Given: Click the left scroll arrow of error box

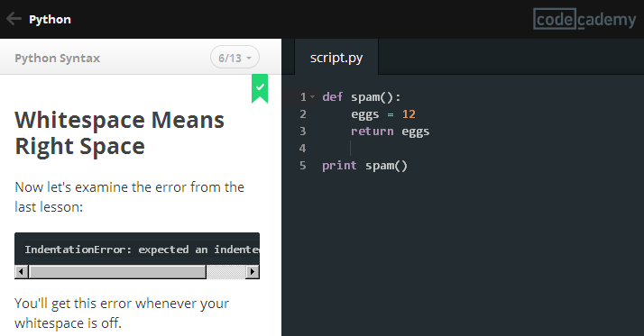Looking at the screenshot, I should (22, 271).
